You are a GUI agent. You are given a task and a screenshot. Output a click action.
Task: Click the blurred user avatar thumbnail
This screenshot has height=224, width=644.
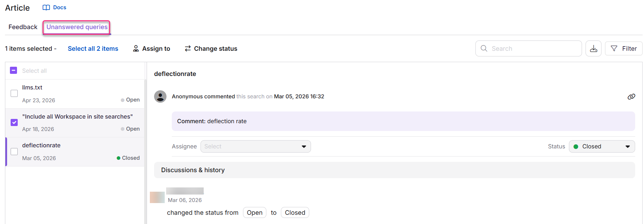pyautogui.click(x=157, y=197)
